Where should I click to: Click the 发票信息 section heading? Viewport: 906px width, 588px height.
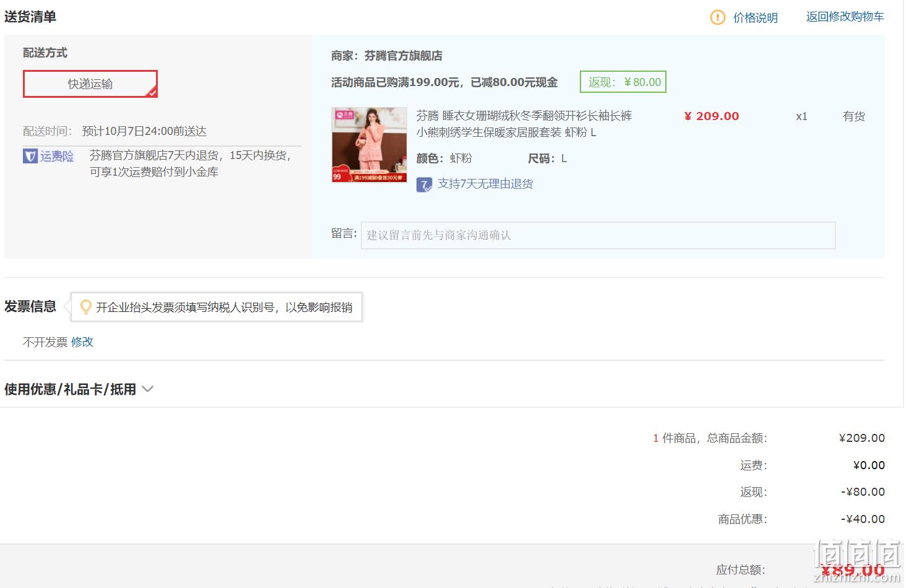pyautogui.click(x=30, y=306)
